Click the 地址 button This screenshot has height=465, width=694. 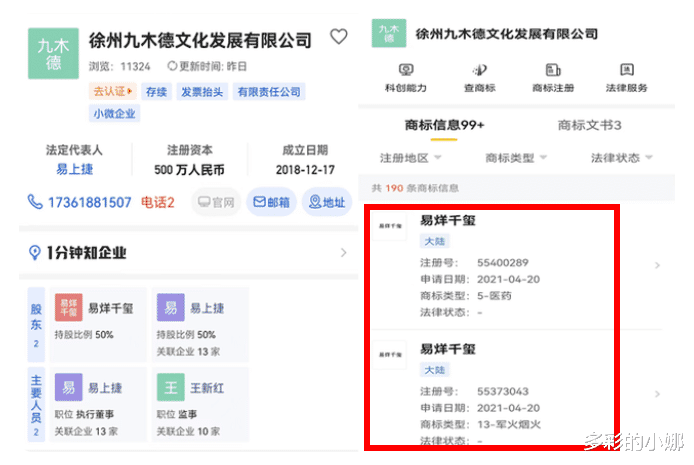(327, 202)
